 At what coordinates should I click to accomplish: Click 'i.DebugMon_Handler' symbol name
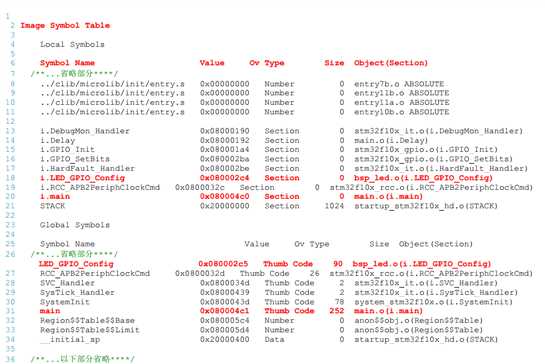pyautogui.click(x=85, y=131)
